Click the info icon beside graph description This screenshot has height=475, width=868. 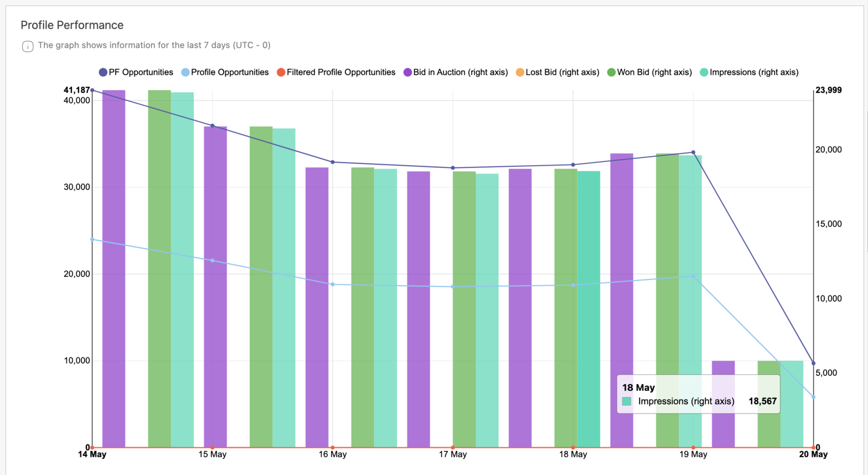click(28, 46)
